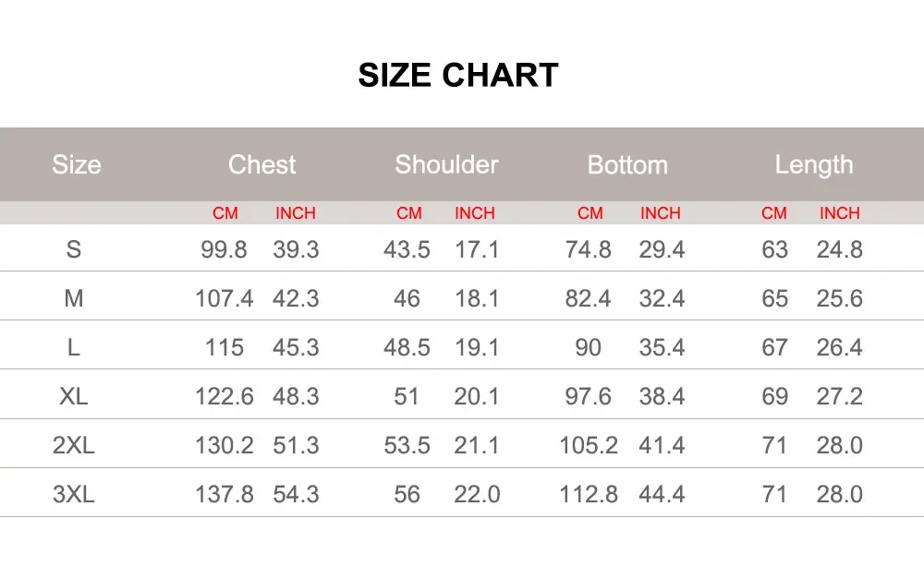Screen dimensions: 924x579
Task: Click chest value 99.8 for size S
Action: [x=224, y=249]
